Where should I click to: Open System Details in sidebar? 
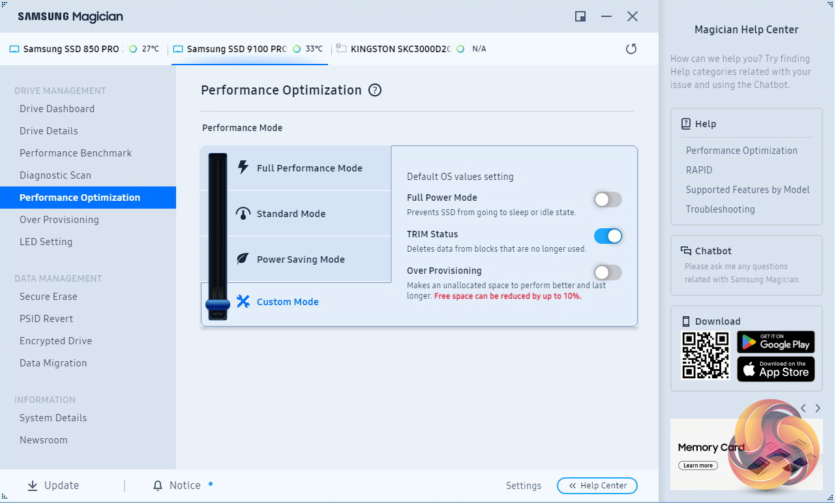point(88,418)
